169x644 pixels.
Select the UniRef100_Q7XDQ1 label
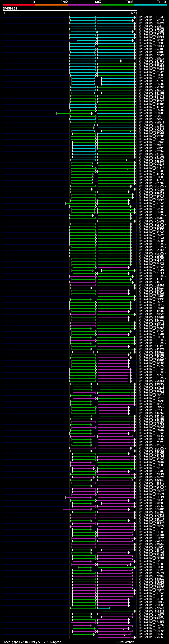click(x=152, y=221)
